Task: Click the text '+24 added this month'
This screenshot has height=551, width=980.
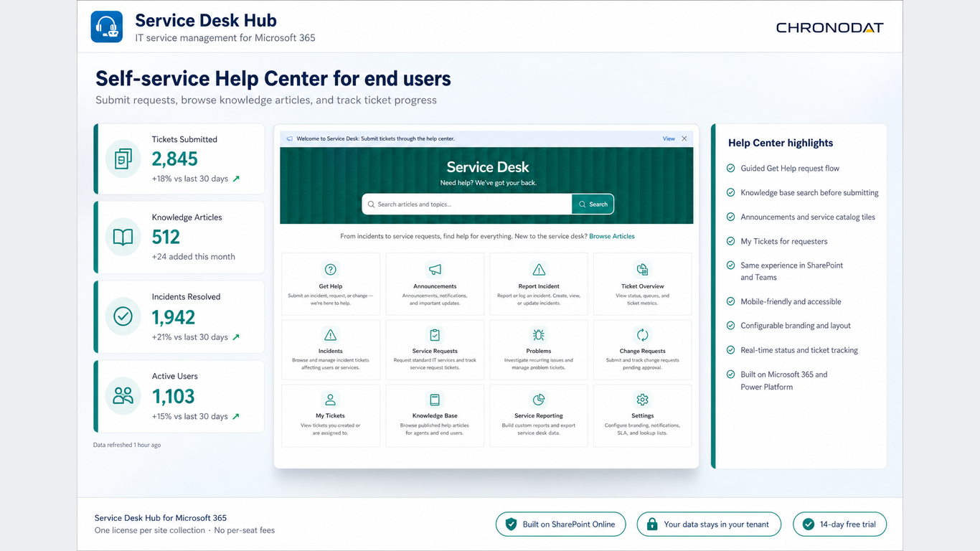Action: click(194, 256)
